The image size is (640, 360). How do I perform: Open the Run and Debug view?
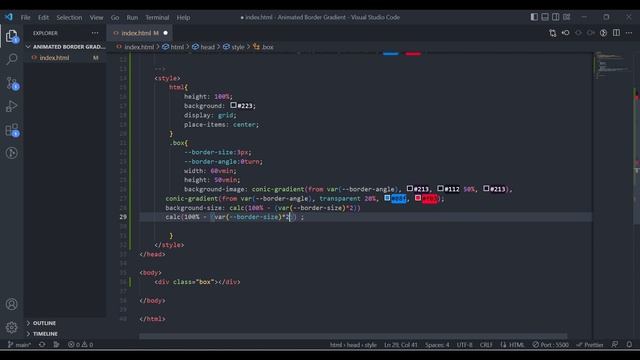pyautogui.click(x=12, y=107)
